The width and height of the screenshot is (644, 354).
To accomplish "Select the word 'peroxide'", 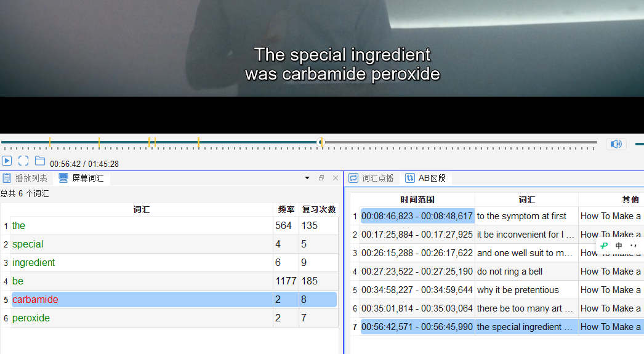I will (31, 318).
